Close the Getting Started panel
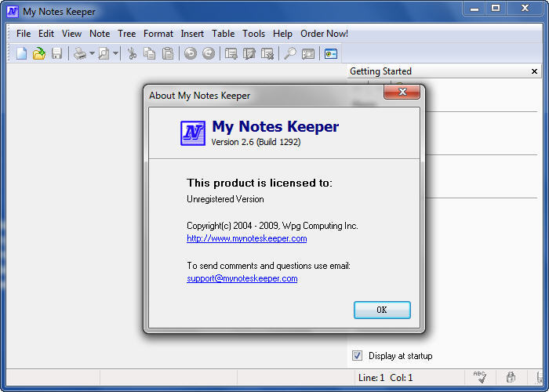Screen dimensions: 549x392 (x=534, y=71)
